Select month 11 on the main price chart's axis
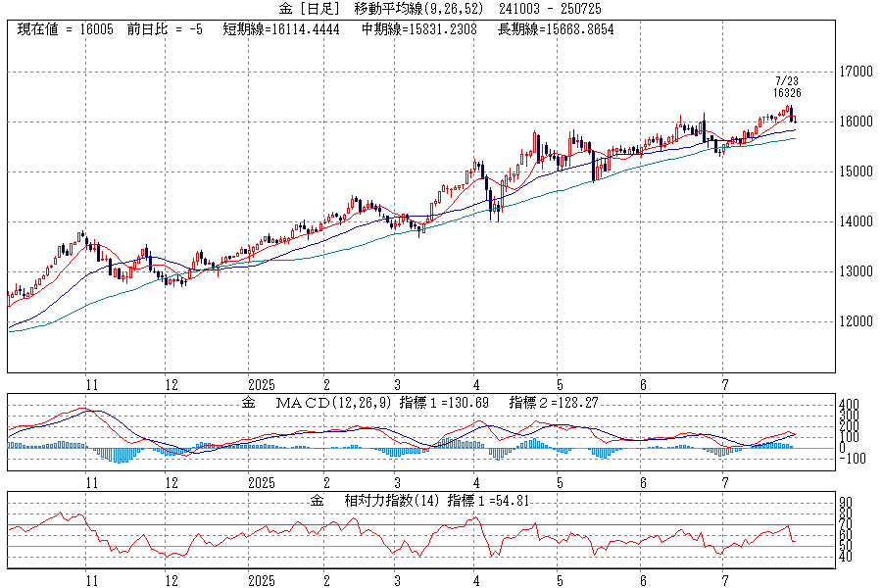 coord(91,384)
